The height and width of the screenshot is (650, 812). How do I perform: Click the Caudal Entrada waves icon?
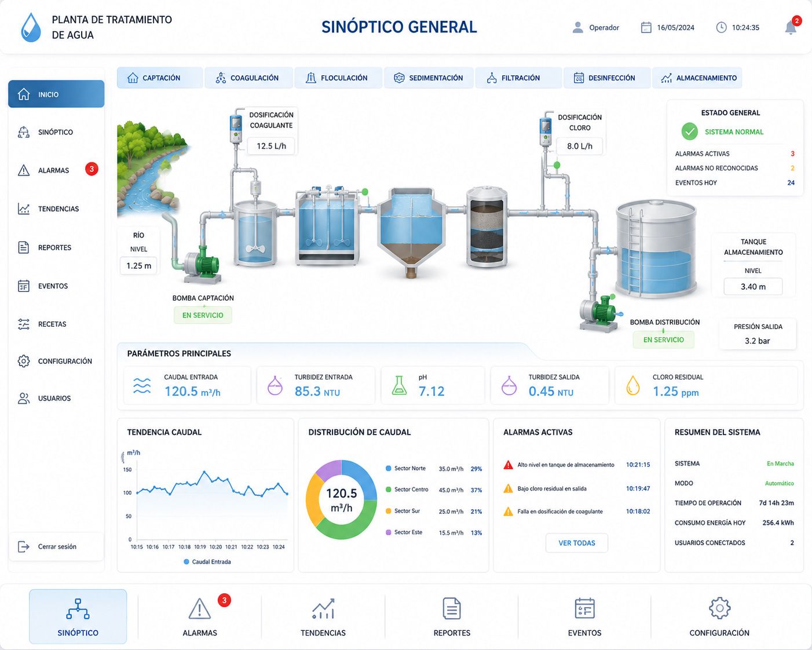(x=142, y=385)
